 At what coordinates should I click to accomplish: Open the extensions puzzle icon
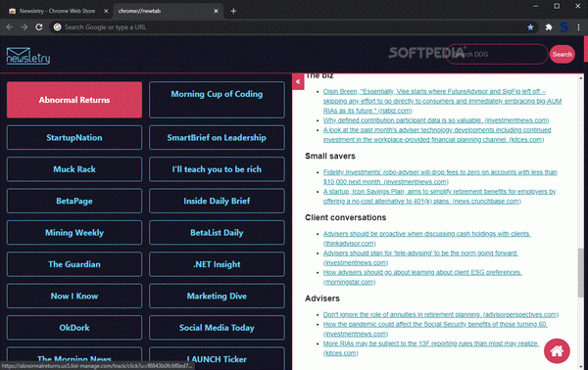pos(549,27)
